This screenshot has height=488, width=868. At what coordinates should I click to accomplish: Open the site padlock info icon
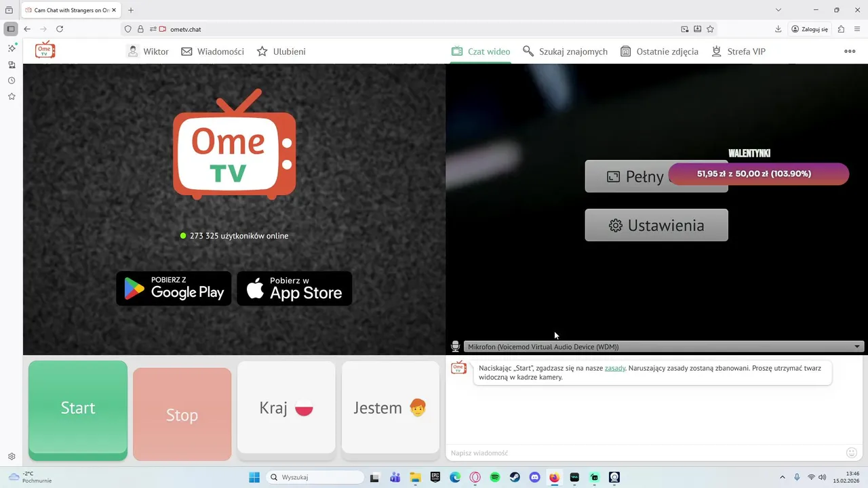(140, 29)
